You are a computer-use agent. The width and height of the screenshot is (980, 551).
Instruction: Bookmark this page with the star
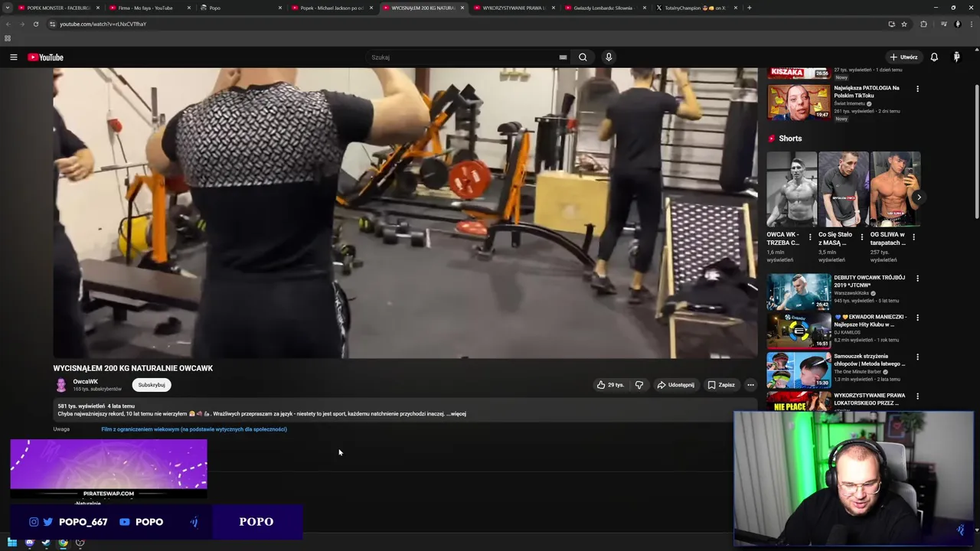coord(904,24)
